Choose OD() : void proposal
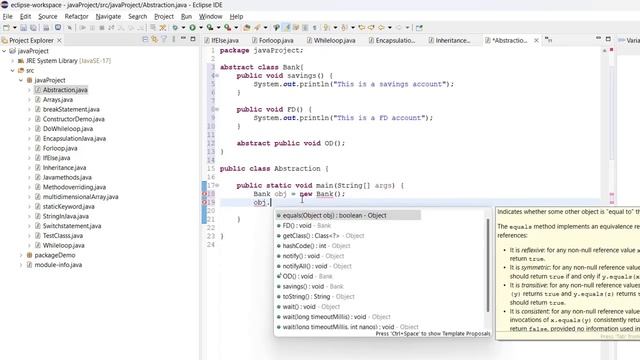The image size is (640, 360). point(304,276)
